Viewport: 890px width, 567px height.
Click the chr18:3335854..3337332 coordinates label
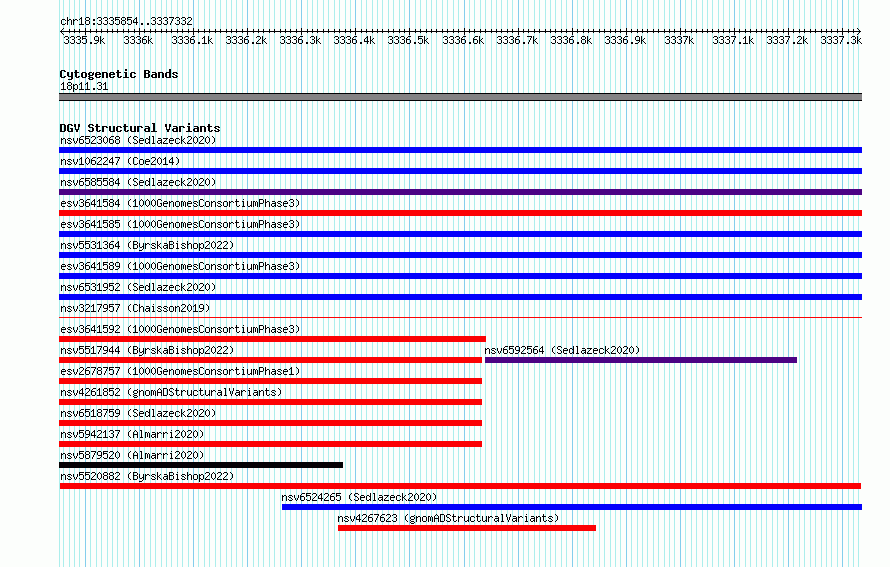pyautogui.click(x=127, y=22)
